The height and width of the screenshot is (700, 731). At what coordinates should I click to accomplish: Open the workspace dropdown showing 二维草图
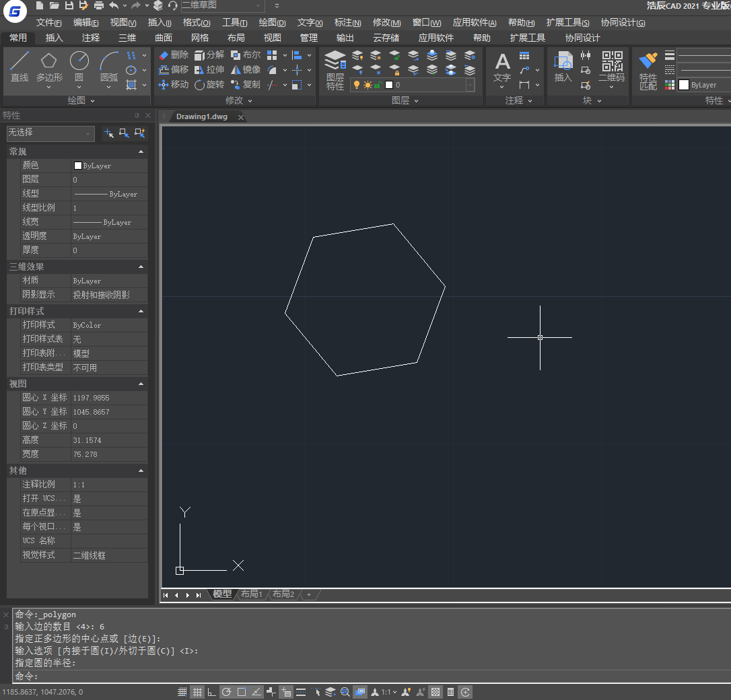(x=222, y=5)
